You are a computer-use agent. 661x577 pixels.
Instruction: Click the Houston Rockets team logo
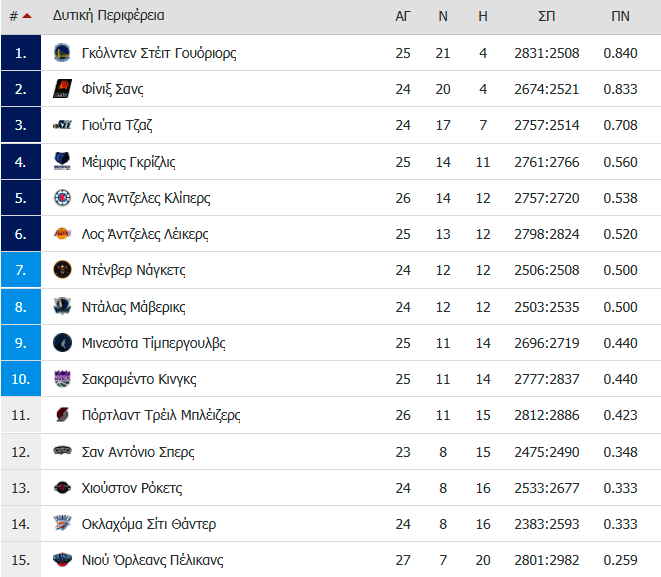point(62,488)
